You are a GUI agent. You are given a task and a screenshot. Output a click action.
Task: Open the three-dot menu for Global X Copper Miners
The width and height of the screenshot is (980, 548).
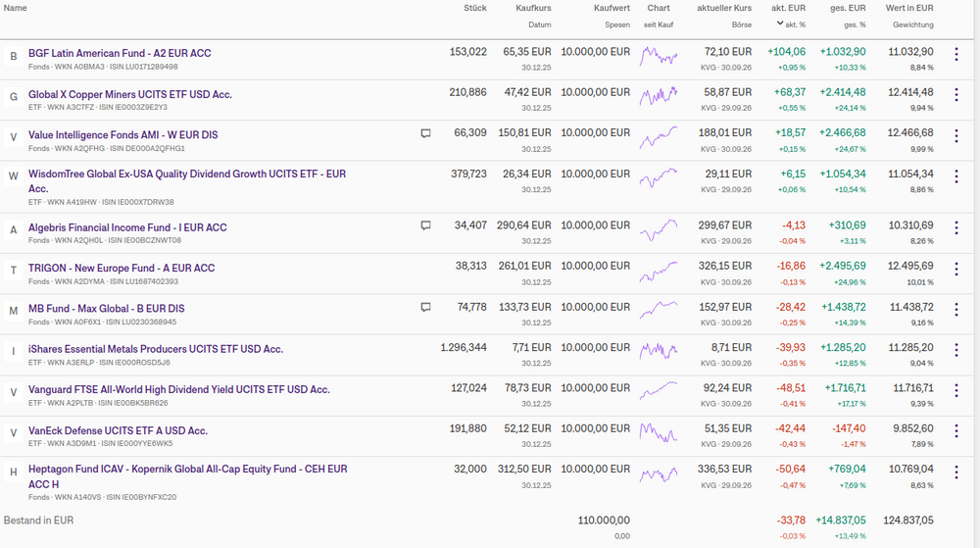[x=955, y=95]
